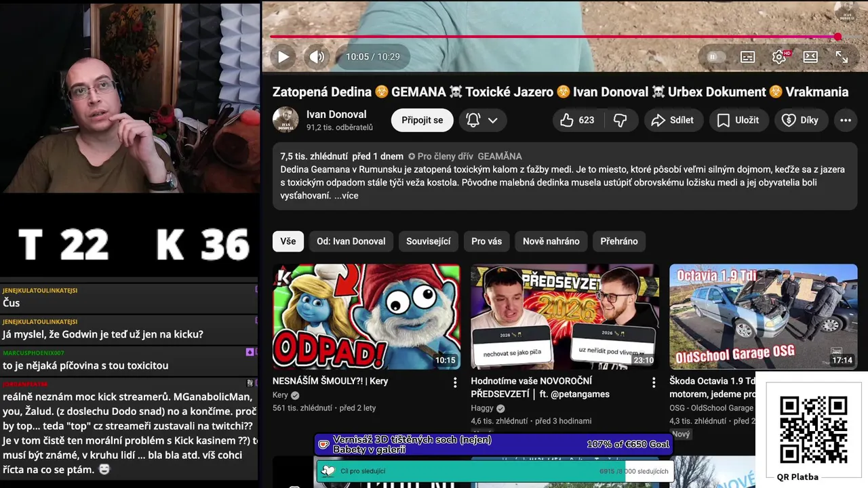Open Kery channel name
868x488 pixels.
pos(280,395)
